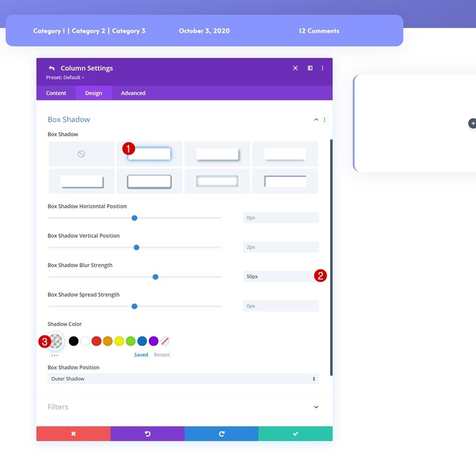Select the first glowing box shadow preset
This screenshot has height=472, width=476.
(149, 154)
